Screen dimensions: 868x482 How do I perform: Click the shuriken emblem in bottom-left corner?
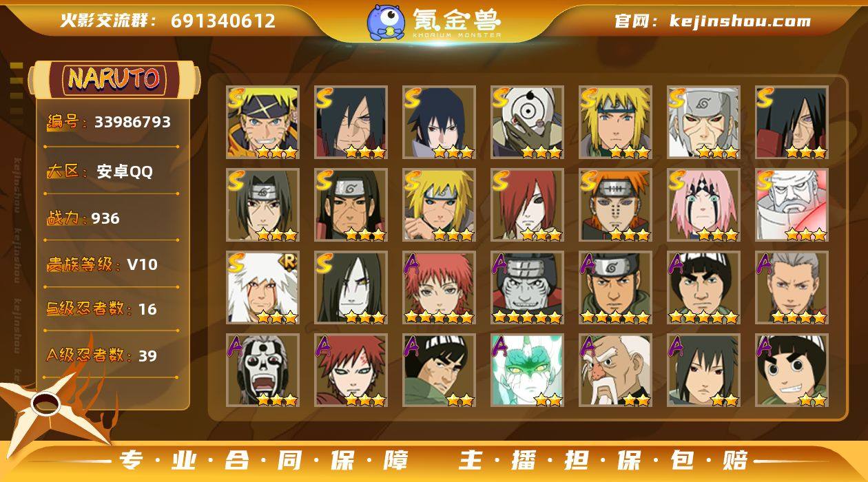pos(47,408)
